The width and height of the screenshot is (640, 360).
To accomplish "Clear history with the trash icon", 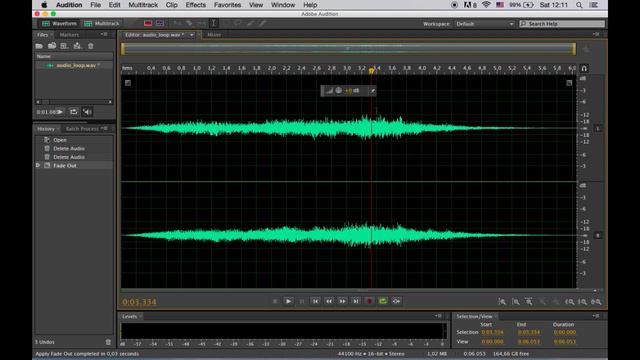I will (x=108, y=342).
